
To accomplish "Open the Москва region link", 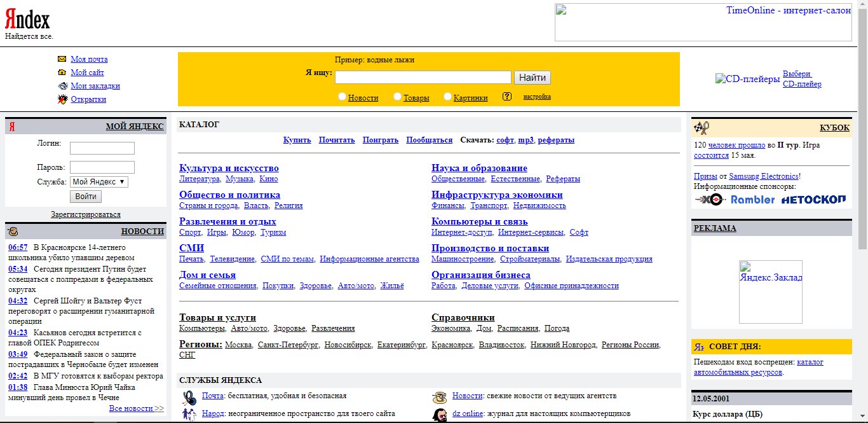I will coord(239,345).
